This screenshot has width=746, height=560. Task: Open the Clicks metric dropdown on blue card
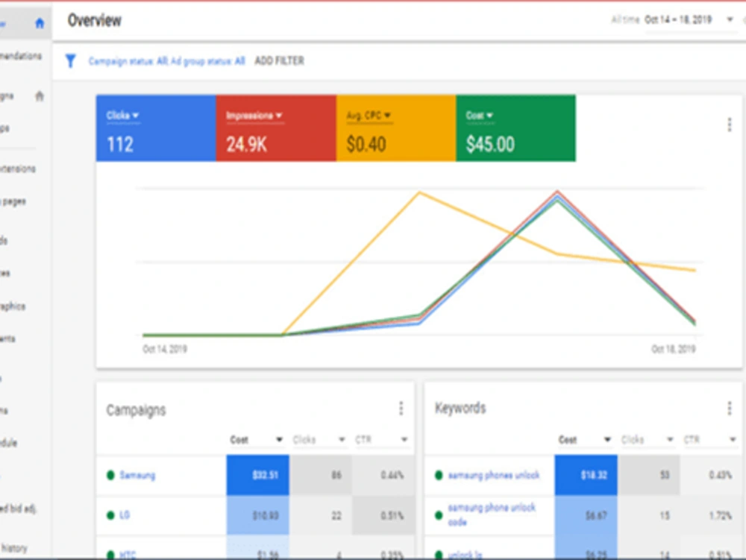123,116
